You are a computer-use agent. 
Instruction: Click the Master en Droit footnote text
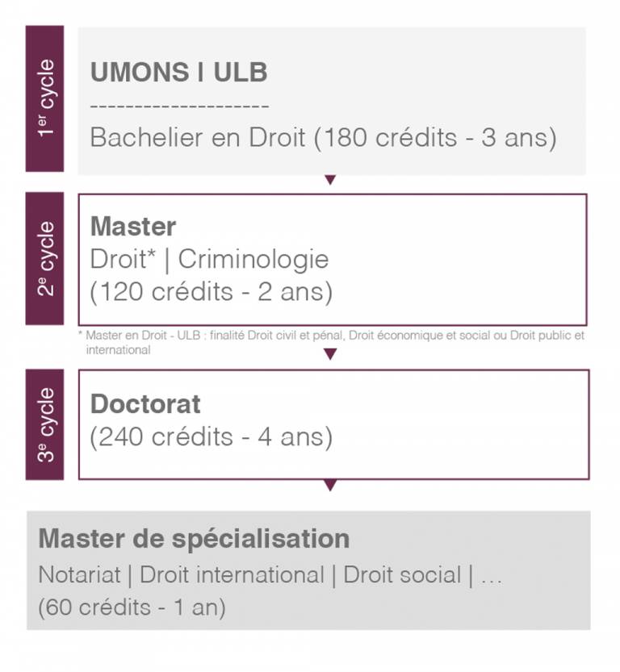click(x=330, y=342)
